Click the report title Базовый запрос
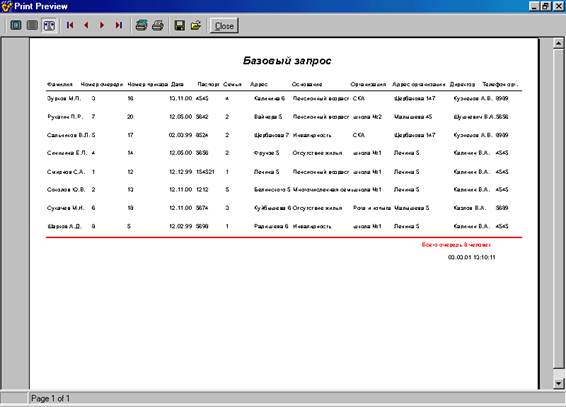The image size is (566, 407). point(287,61)
